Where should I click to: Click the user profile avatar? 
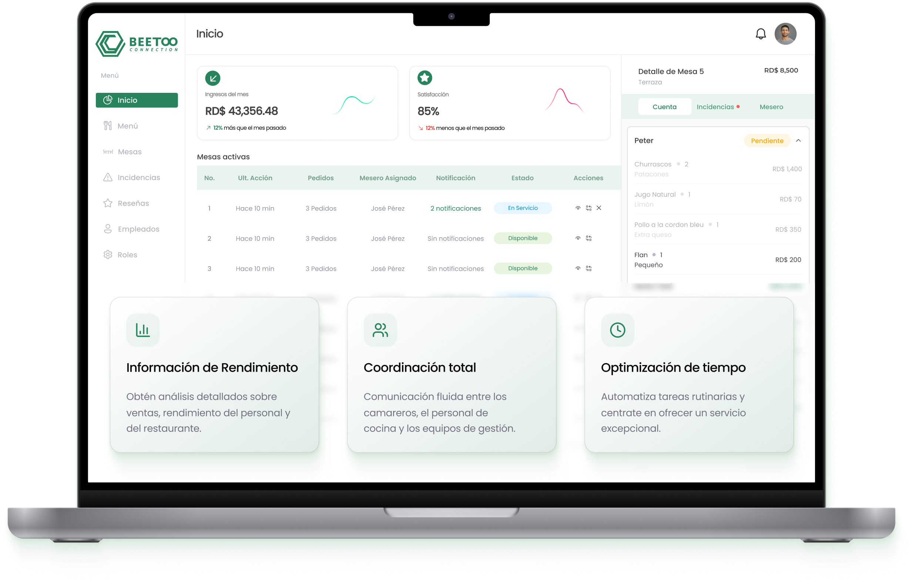tap(786, 34)
